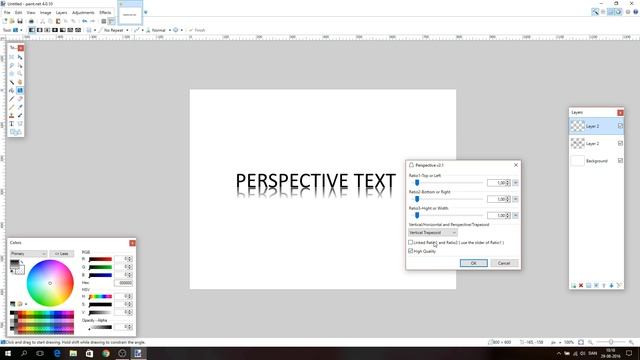
Task: Open the Adjustments menu
Action: 83,13
